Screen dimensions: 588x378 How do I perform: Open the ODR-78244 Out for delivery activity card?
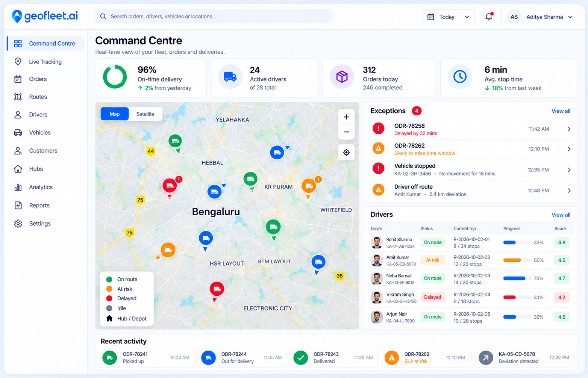point(242,358)
